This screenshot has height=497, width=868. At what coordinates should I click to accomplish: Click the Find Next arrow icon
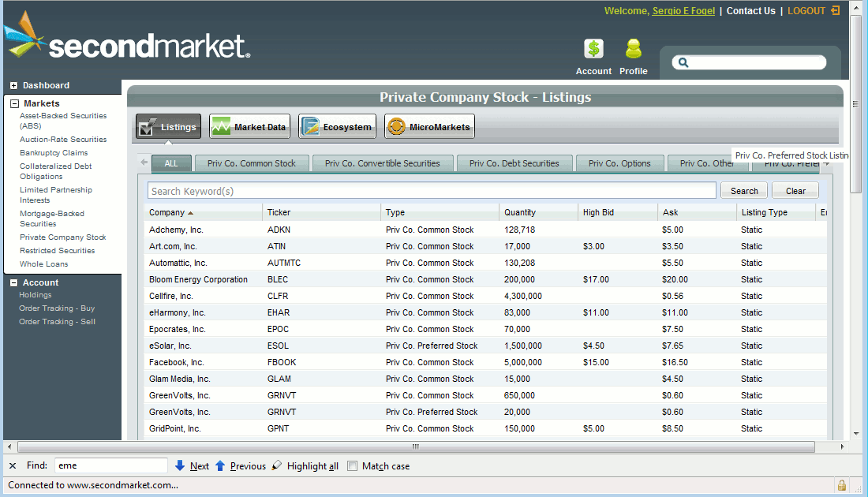coord(180,466)
